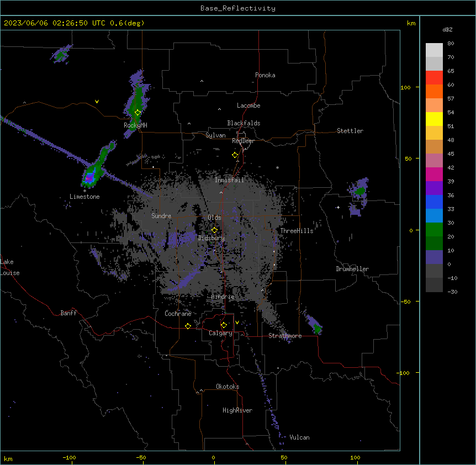Screen dimensions: 476x465
Task: Click the Calgary city label
Action: click(220, 333)
